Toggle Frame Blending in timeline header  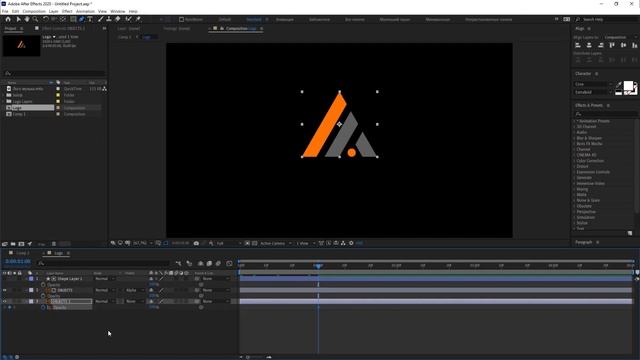pyautogui.click(x=209, y=264)
